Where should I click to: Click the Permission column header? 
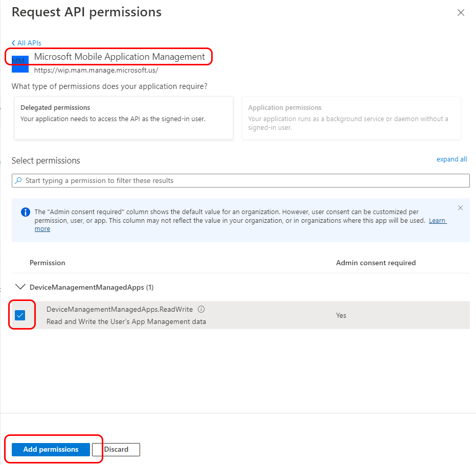coord(47,263)
